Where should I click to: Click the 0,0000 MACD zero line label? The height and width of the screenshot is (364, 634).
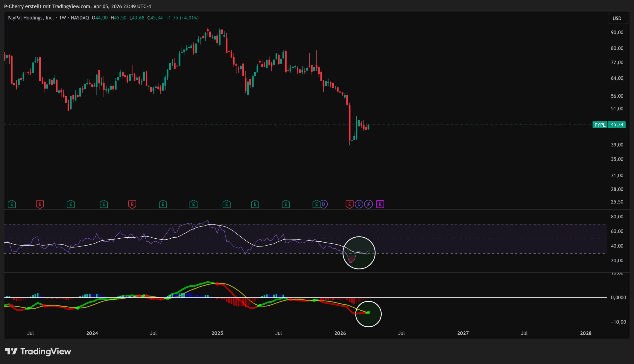618,297
